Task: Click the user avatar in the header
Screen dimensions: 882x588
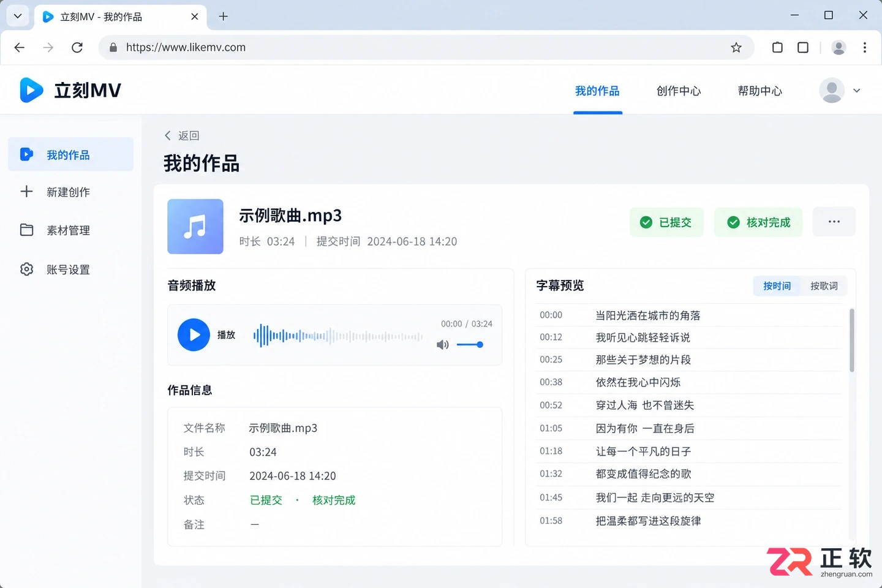Action: point(832,90)
